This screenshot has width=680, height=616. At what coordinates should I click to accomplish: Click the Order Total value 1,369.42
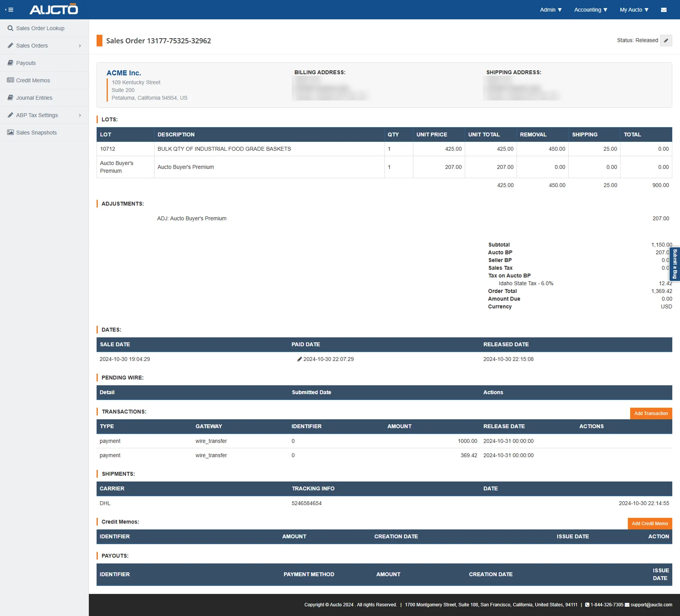coord(661,291)
